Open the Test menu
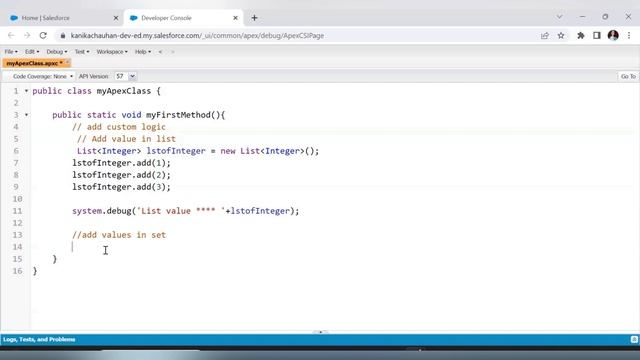Image resolution: width=640 pixels, height=360 pixels. (82, 52)
